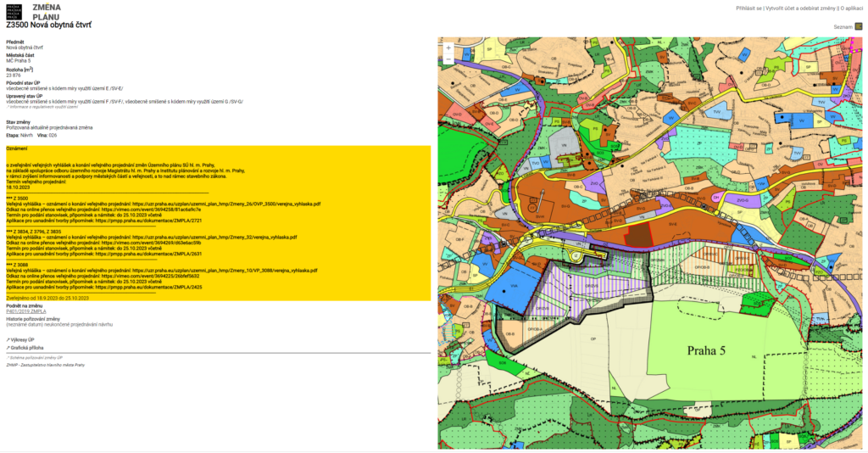Image resolution: width=868 pixels, height=453 pixels.
Task: Zoom in on the map
Action: coord(448,48)
